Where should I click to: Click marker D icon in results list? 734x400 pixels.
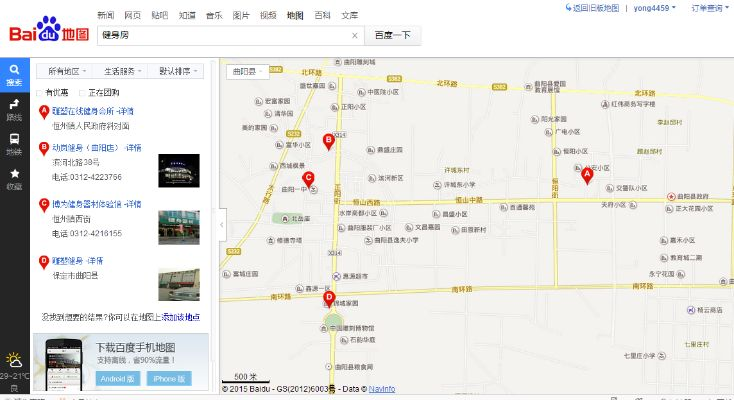pyautogui.click(x=44, y=262)
